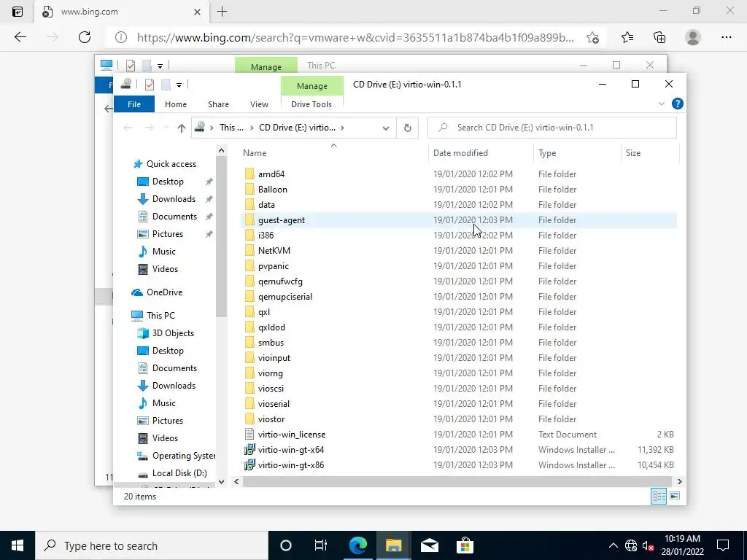Image resolution: width=747 pixels, height=560 pixels.
Task: Open the File tab
Action: pyautogui.click(x=134, y=104)
